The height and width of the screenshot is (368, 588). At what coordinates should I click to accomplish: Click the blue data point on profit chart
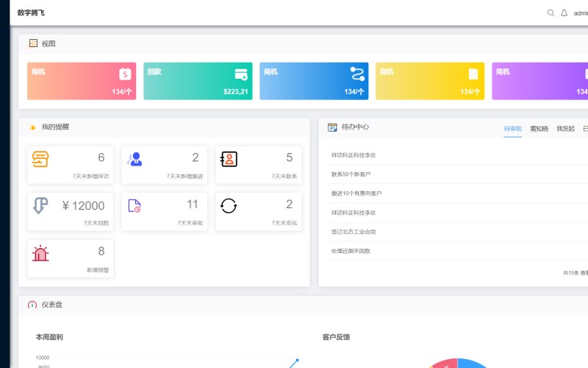point(298,360)
